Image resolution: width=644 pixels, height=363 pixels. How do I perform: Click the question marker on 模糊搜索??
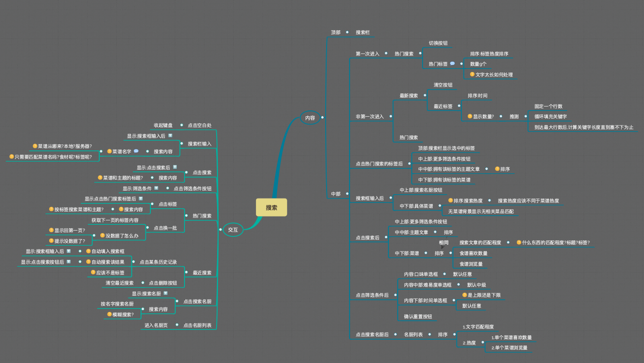coord(110,314)
